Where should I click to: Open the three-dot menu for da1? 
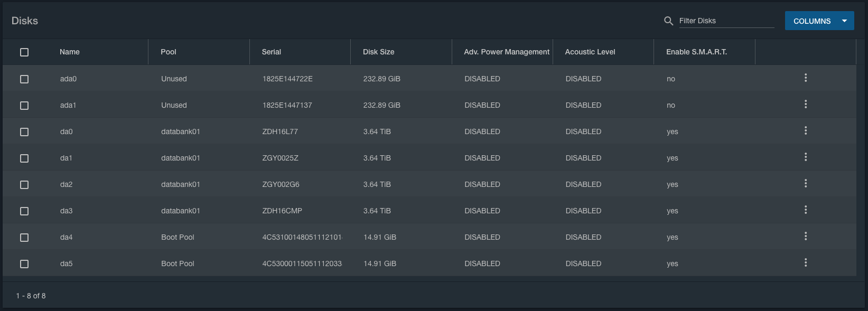tap(805, 157)
